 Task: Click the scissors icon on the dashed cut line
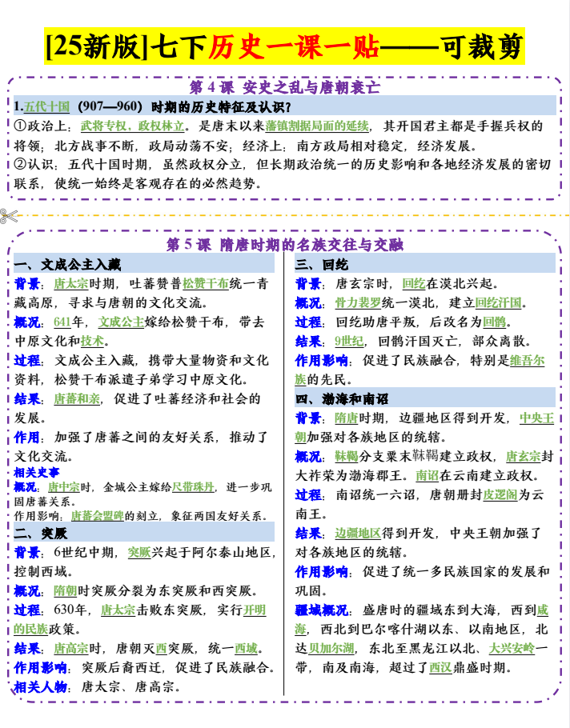[x=10, y=214]
